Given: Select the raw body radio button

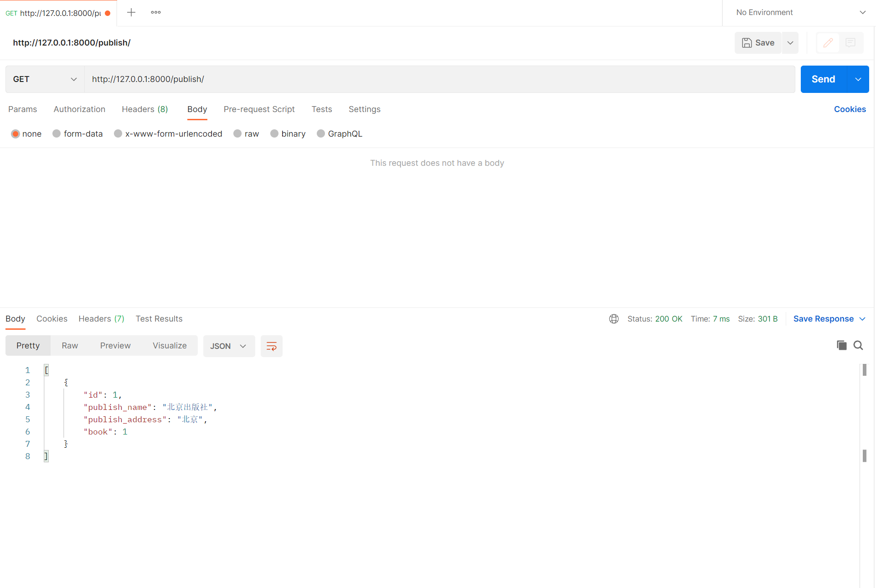Looking at the screenshot, I should (x=237, y=133).
